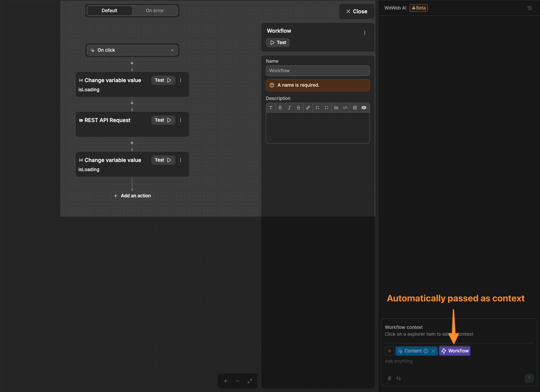
Task: Open options menu on the REST API Request action
Action: pyautogui.click(x=181, y=120)
